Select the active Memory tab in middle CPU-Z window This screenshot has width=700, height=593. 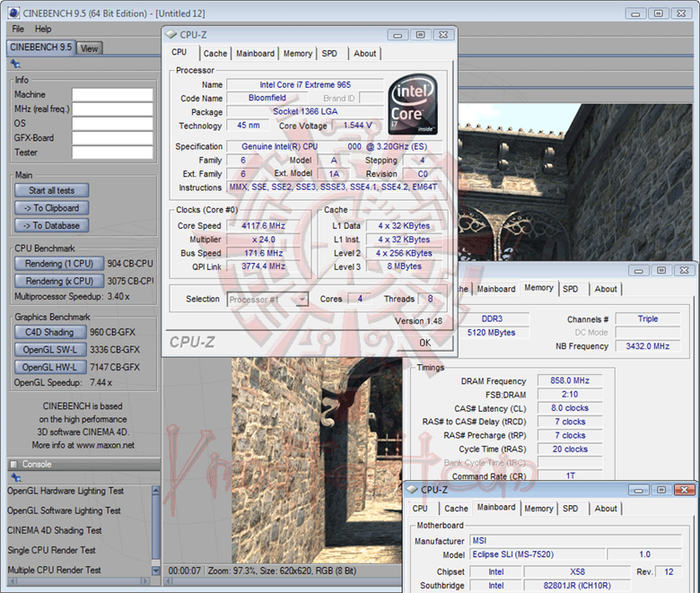click(x=538, y=288)
